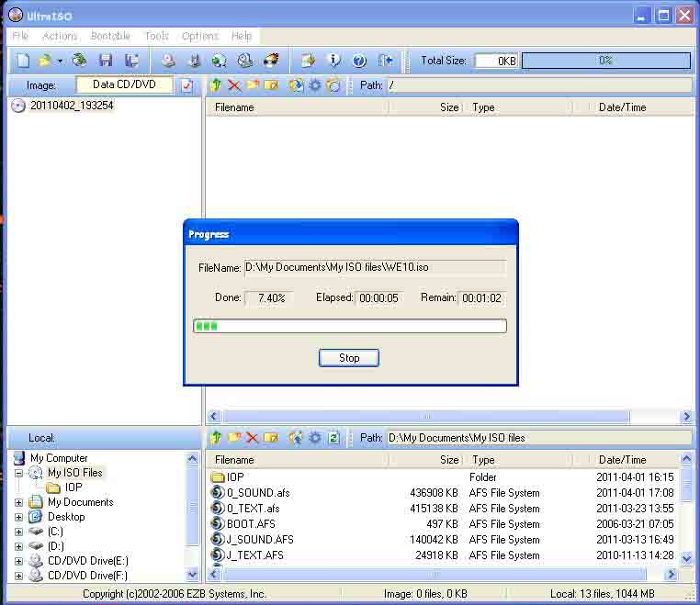Click the local tree scroll down arrow
Image resolution: width=700 pixels, height=605 pixels.
[192, 574]
